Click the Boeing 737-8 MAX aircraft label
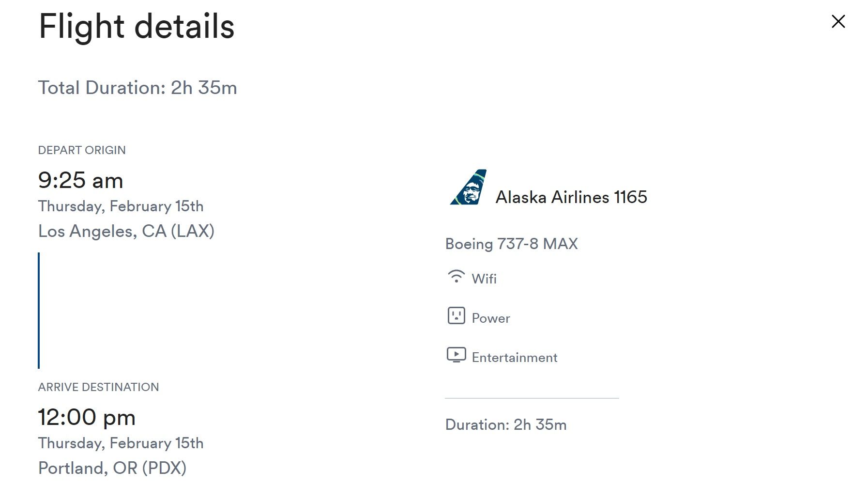Image resolution: width=868 pixels, height=502 pixels. point(511,244)
